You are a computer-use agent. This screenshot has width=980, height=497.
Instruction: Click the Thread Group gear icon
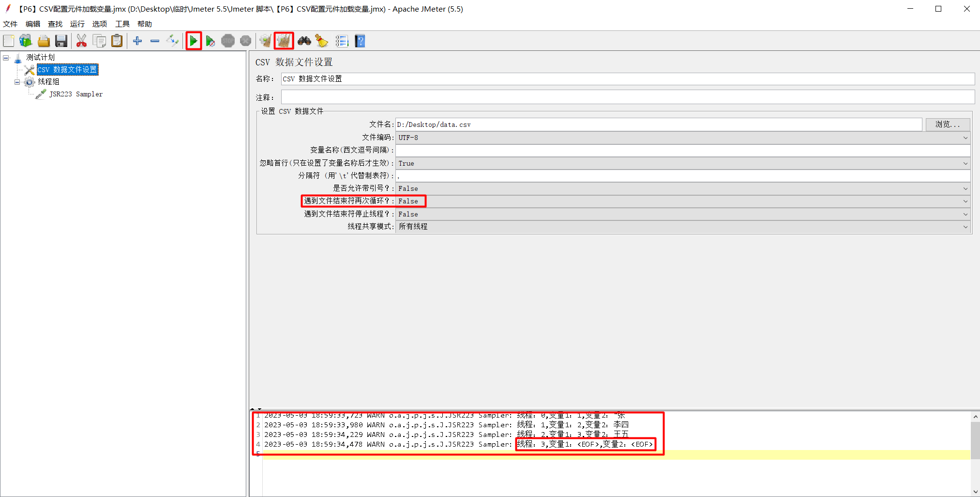tap(30, 82)
